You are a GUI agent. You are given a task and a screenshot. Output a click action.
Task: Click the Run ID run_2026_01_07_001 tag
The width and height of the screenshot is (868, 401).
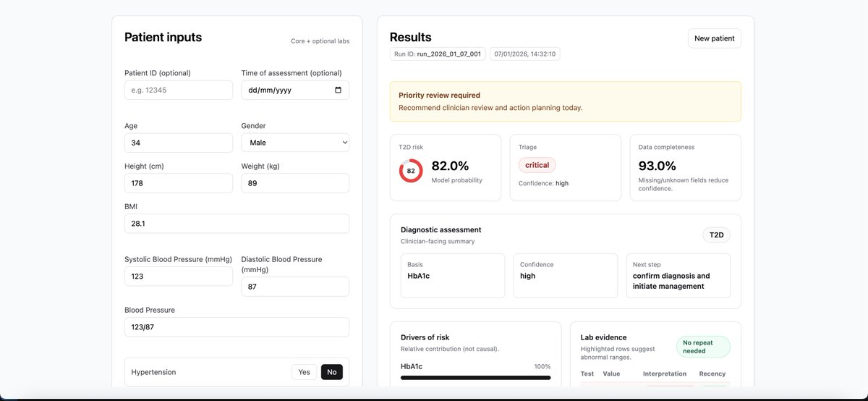pyautogui.click(x=438, y=54)
